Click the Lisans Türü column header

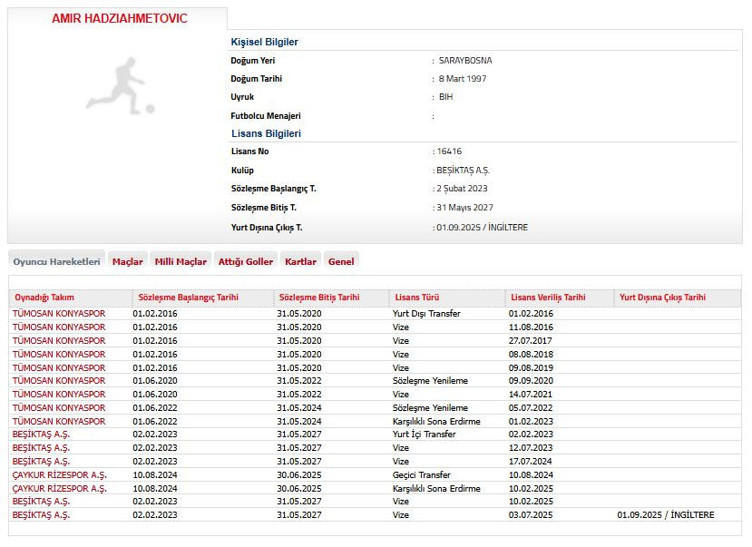[x=417, y=297]
